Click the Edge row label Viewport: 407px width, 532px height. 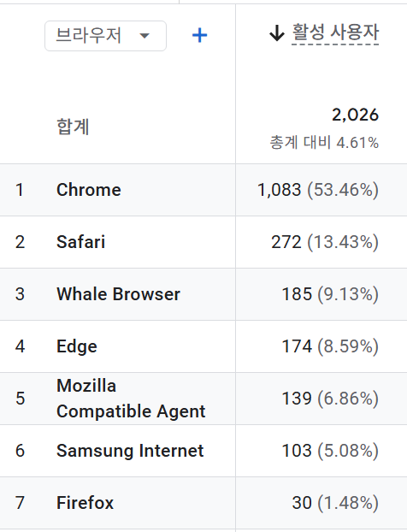[x=77, y=346]
